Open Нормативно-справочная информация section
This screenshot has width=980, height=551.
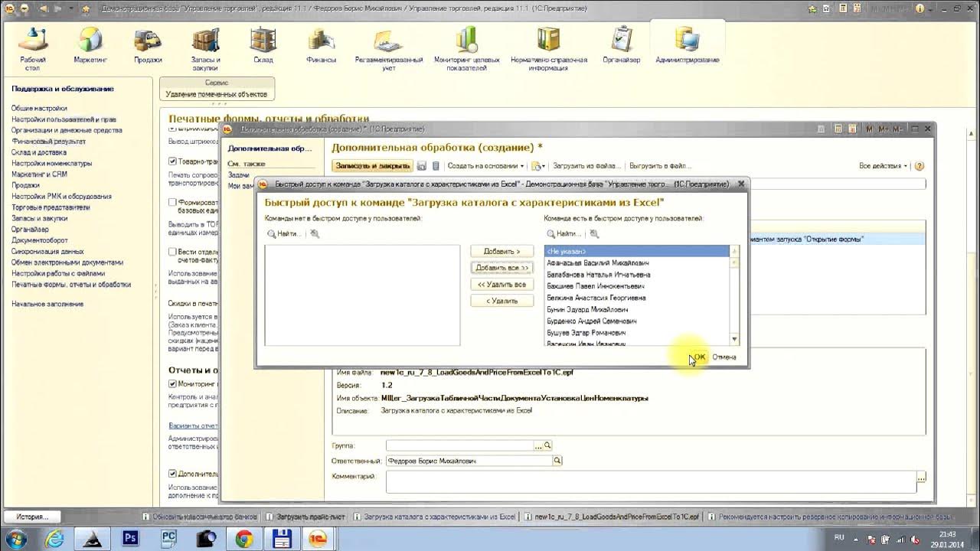coord(548,48)
